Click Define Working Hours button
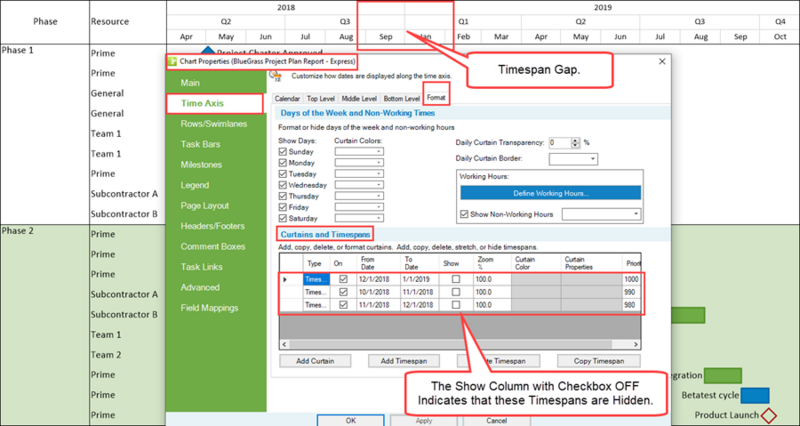Viewport: 800px width, 426px height. click(x=551, y=193)
